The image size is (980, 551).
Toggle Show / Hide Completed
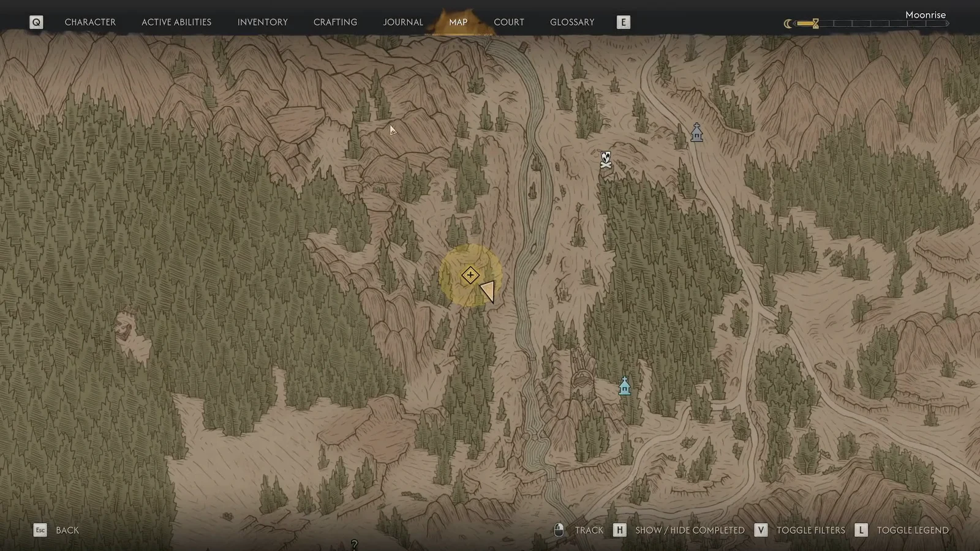[690, 530]
